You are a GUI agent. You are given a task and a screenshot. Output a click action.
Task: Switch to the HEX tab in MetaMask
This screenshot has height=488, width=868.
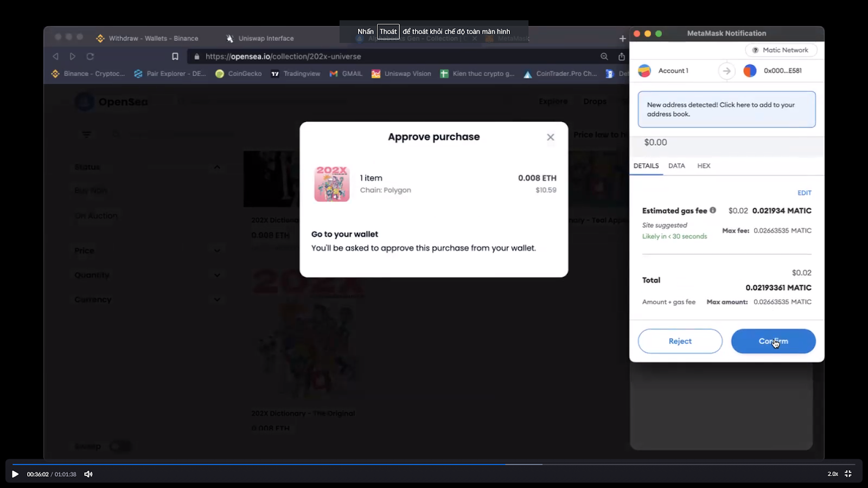coord(704,166)
